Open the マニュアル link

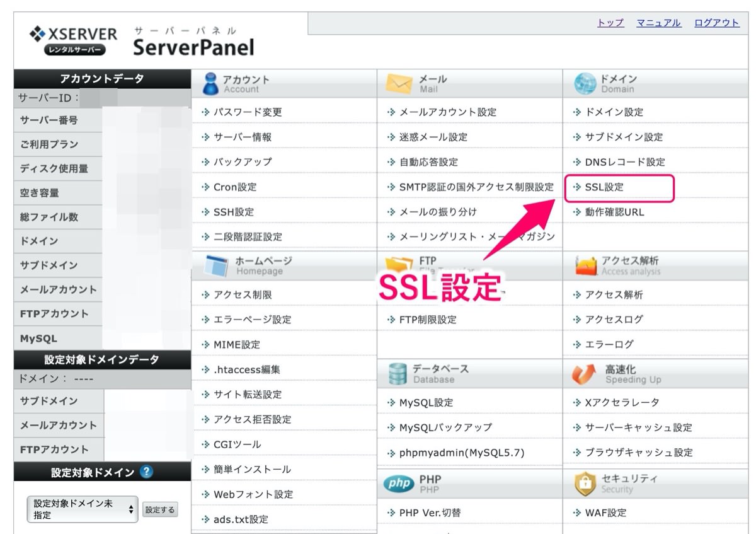pos(658,23)
